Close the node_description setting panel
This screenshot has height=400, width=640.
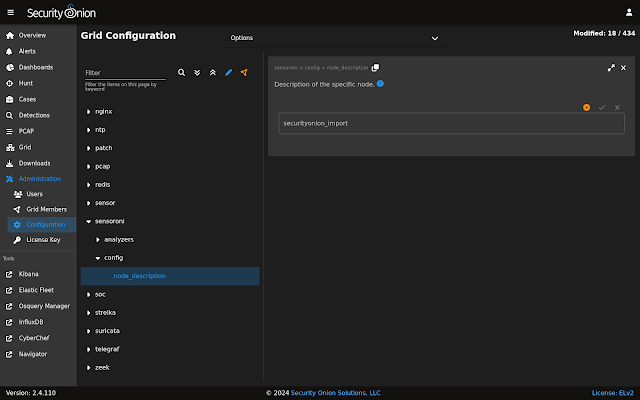[x=623, y=68]
